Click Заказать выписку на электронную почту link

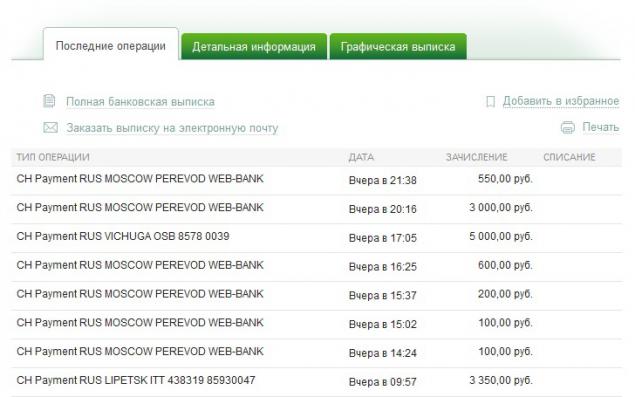coord(172,128)
